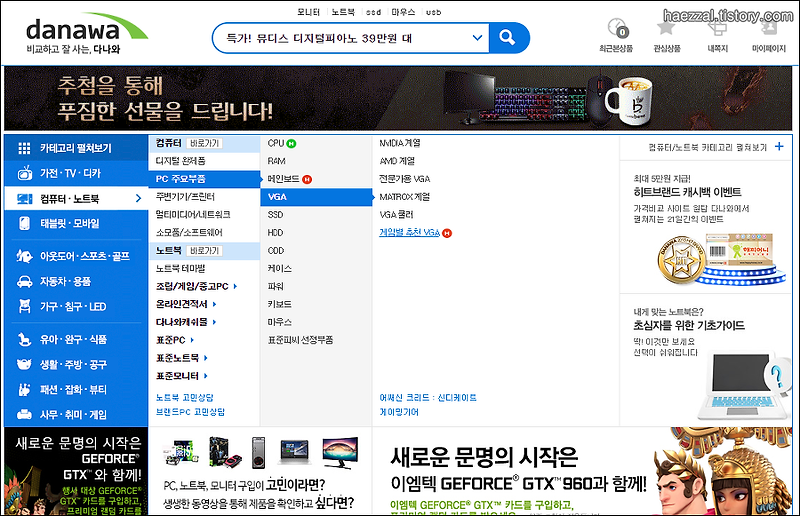Viewport: 800px width, 516px height.
Task: Open 노트북 고민상담 link
Action: pyautogui.click(x=185, y=398)
